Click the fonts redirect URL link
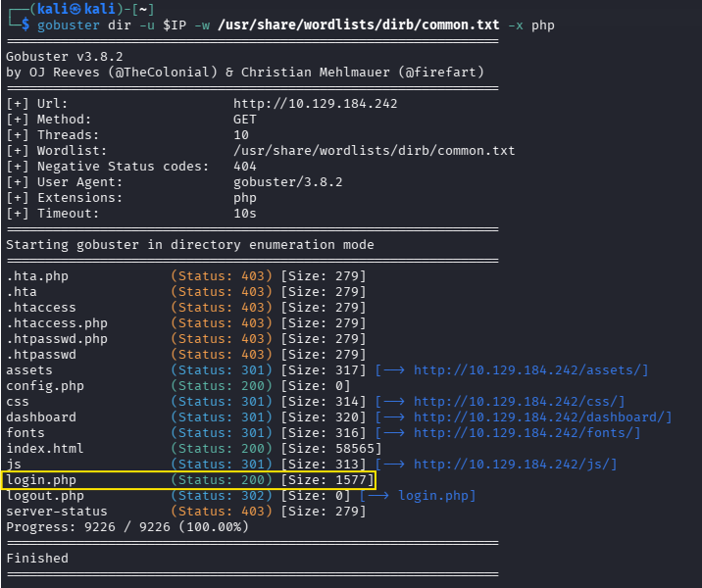This screenshot has height=588, width=702. pyautogui.click(x=523, y=433)
